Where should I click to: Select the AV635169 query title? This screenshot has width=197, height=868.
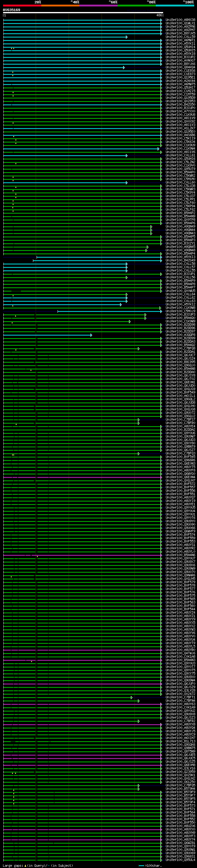11,10
